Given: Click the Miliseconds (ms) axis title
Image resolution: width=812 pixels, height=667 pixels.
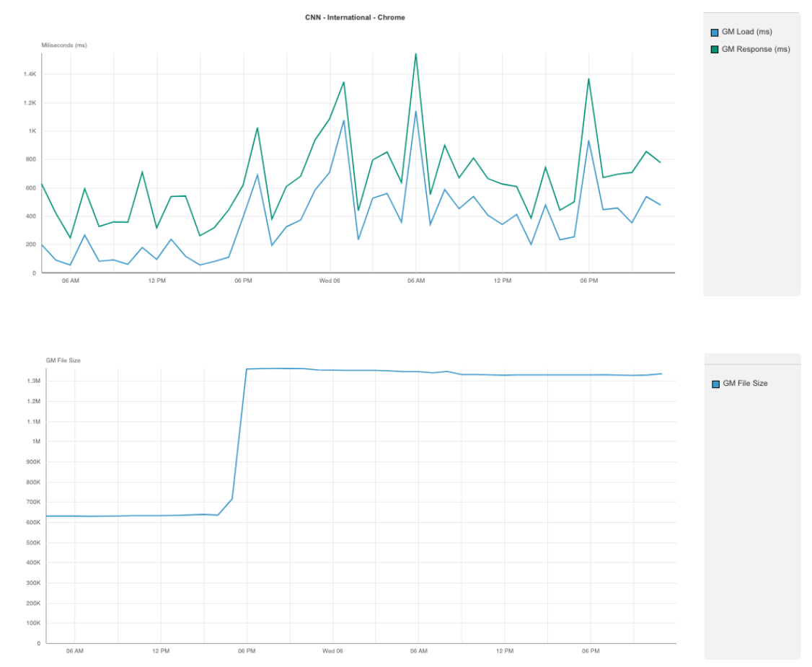Looking at the screenshot, I should point(64,45).
